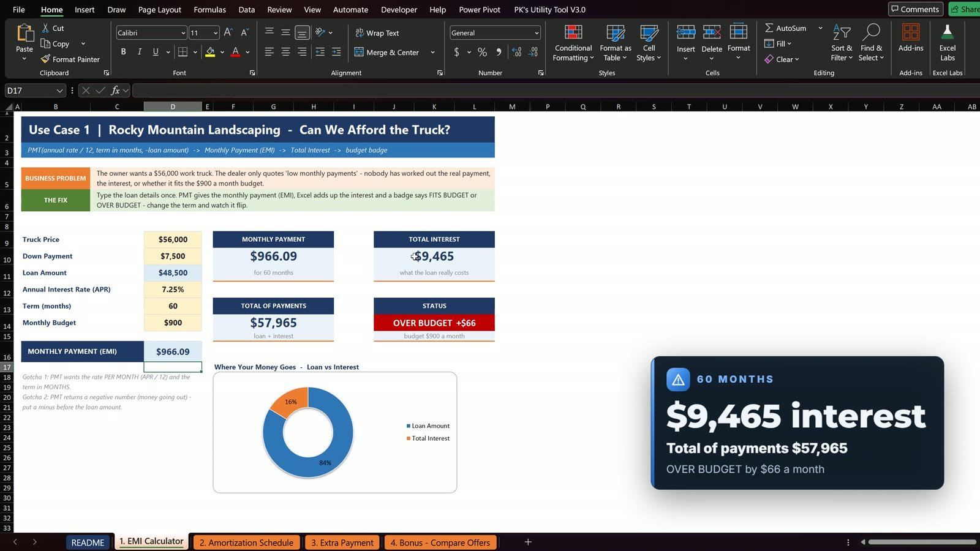Screen dimensions: 980x551
Task: Middle-align text with the Middle Align icon
Action: tap(285, 32)
